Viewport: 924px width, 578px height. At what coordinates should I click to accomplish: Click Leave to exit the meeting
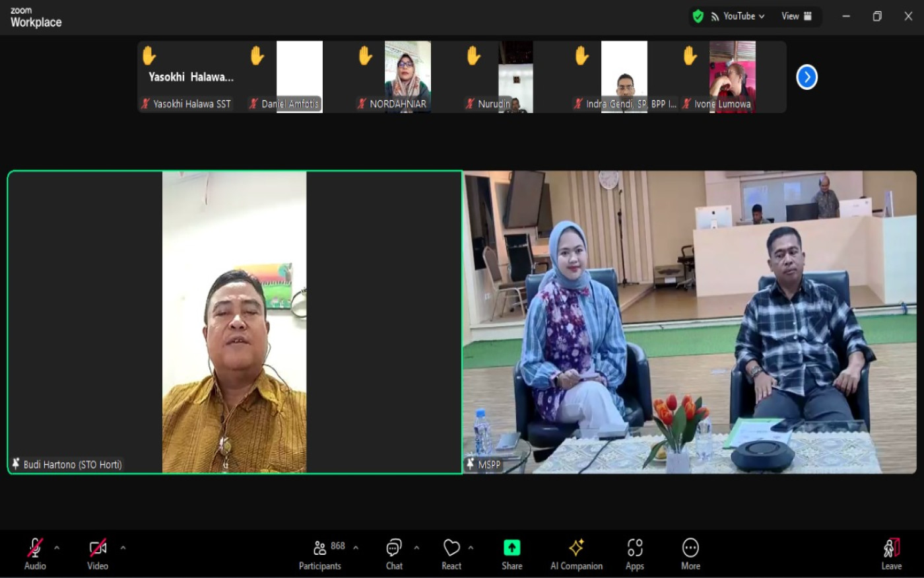[891, 553]
